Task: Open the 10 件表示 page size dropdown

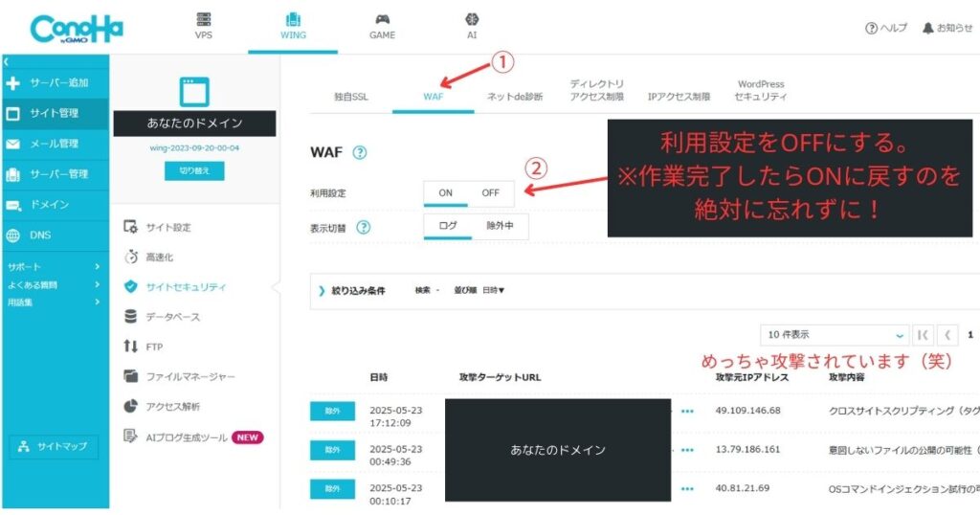Action: coord(835,335)
